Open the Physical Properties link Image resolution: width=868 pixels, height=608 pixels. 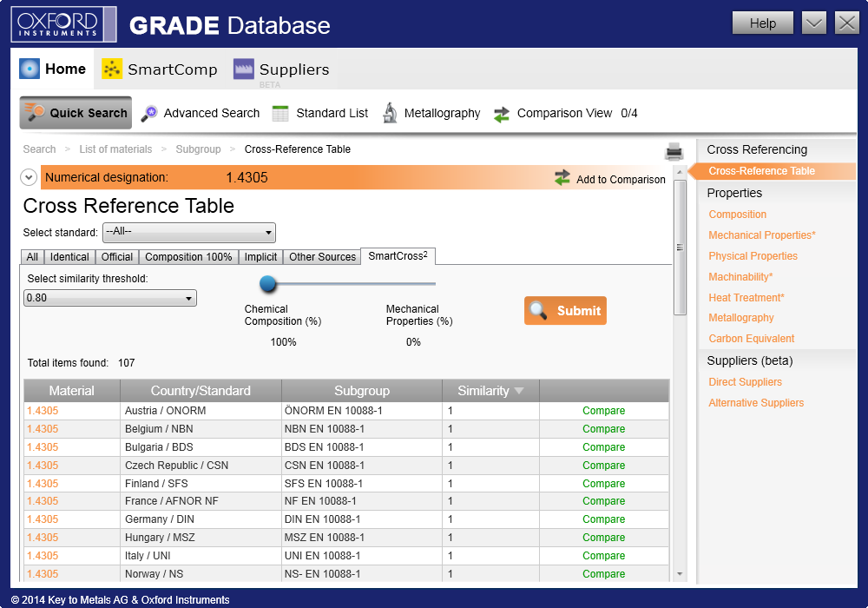pyautogui.click(x=753, y=256)
